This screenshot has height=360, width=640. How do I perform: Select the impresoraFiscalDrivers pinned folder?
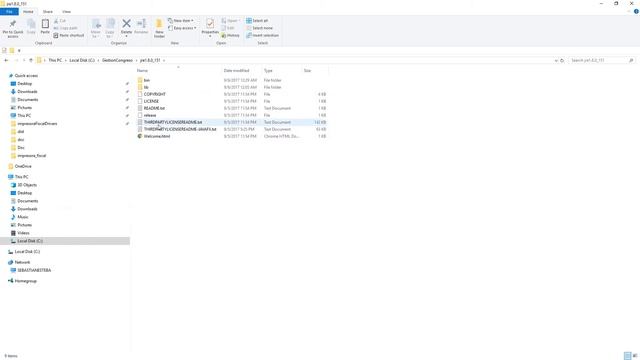[x=37, y=124]
